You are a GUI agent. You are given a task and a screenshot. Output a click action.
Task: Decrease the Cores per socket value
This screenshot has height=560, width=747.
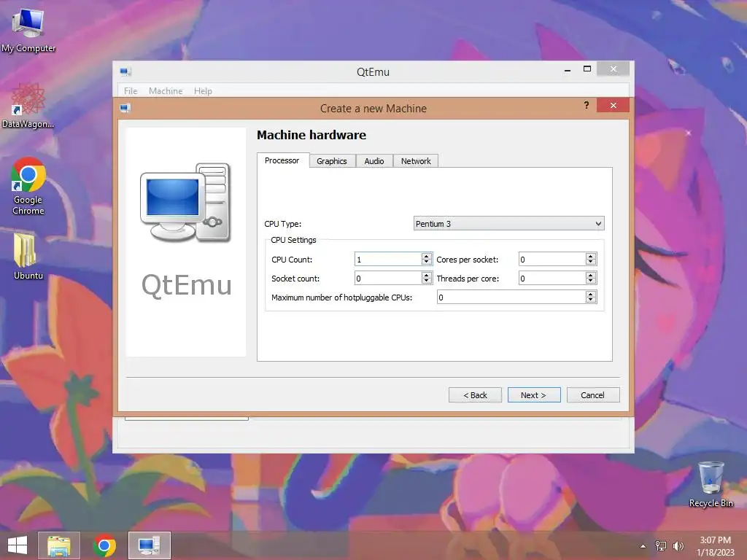[591, 262]
